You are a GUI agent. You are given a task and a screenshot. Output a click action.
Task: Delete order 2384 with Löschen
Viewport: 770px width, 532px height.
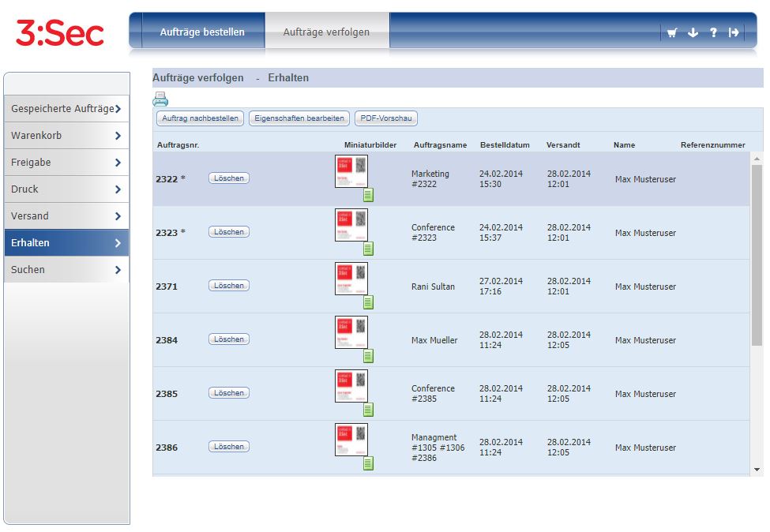pyautogui.click(x=229, y=339)
